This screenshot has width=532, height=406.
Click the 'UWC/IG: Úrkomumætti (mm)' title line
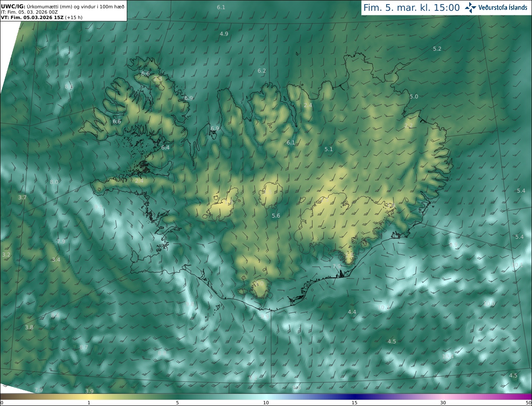click(62, 7)
